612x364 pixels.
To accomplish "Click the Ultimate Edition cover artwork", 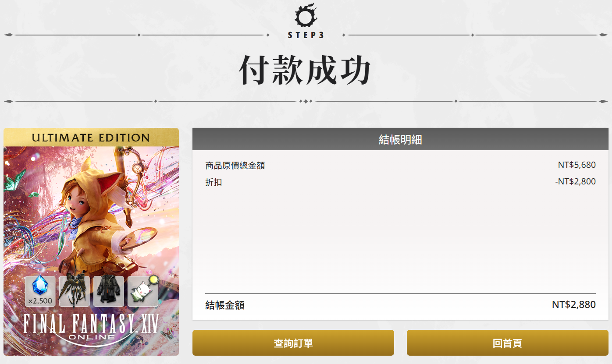I will 91,242.
